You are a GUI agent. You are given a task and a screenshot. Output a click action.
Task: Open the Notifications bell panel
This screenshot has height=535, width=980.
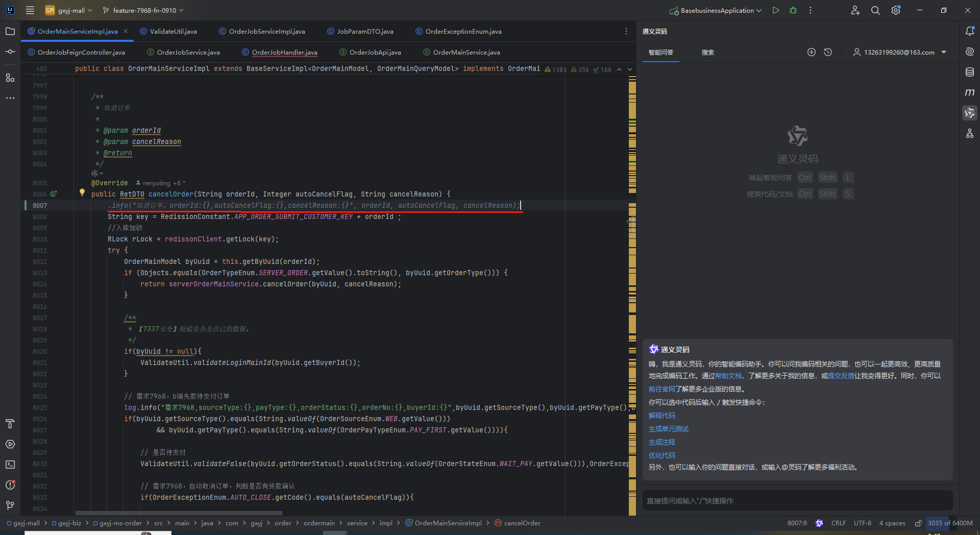pos(970,31)
